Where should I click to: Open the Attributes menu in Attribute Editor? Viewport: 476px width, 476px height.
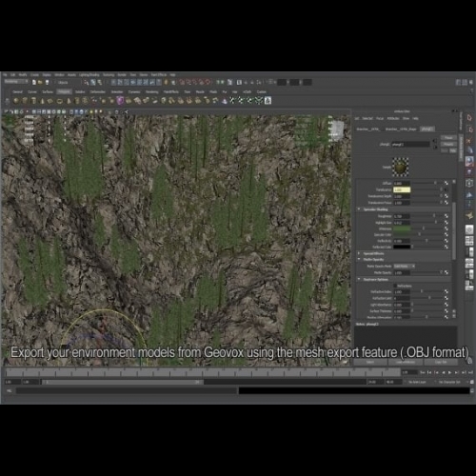pyautogui.click(x=393, y=118)
